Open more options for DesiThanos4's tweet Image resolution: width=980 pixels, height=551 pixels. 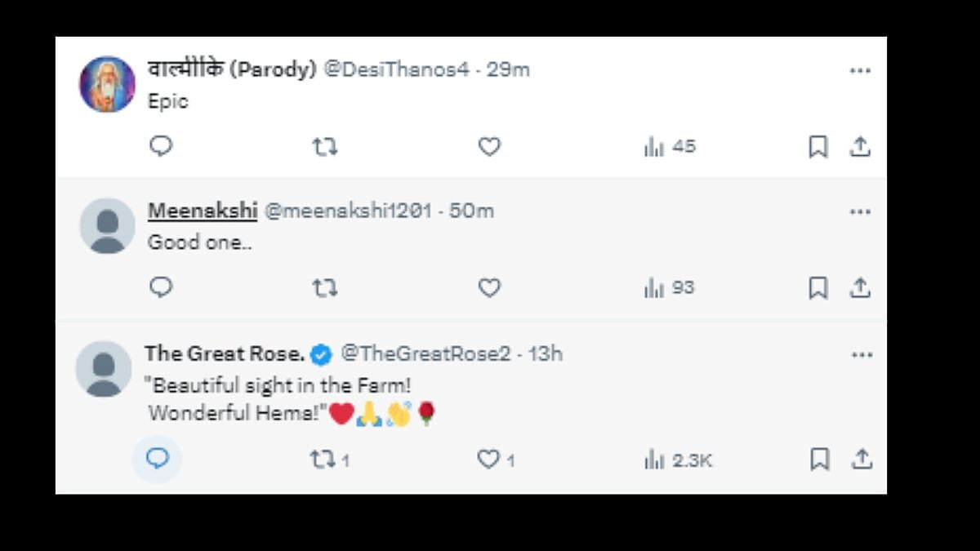860,71
